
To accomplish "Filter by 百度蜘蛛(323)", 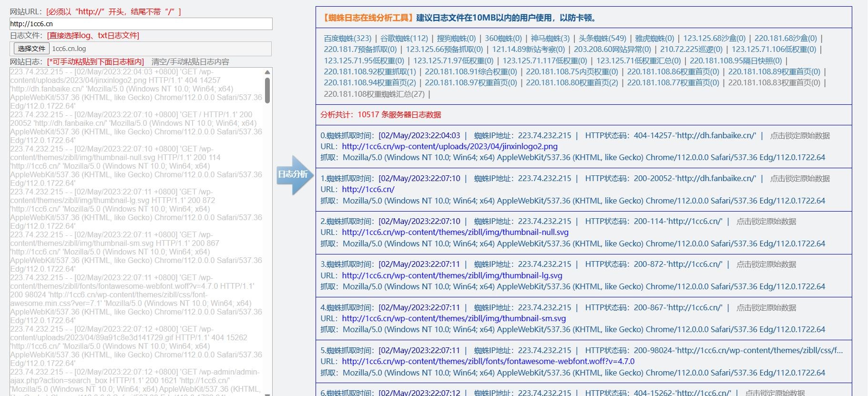I will (x=347, y=38).
